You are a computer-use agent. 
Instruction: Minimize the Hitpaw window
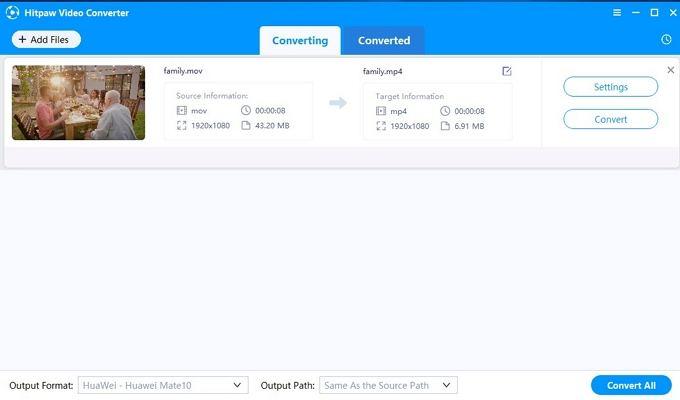pos(636,13)
